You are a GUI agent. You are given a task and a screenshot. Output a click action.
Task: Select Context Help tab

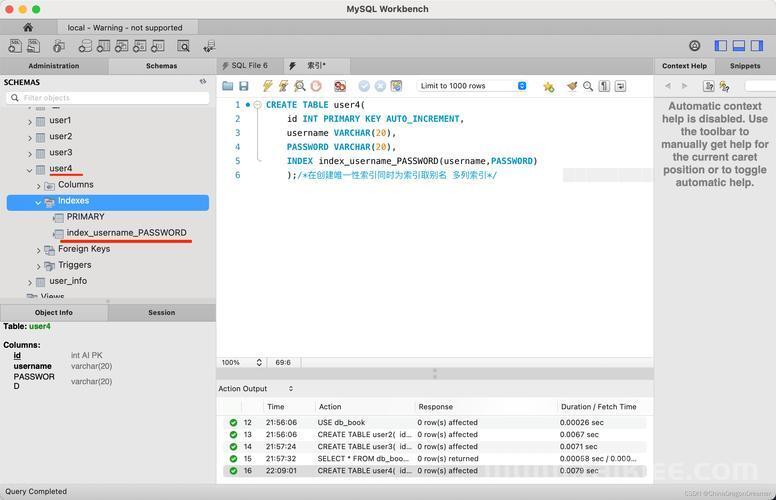click(684, 65)
